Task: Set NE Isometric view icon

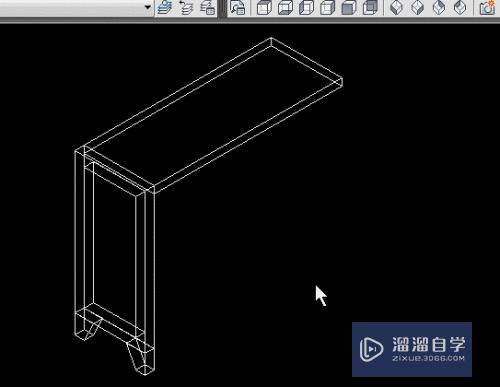Action: click(439, 8)
